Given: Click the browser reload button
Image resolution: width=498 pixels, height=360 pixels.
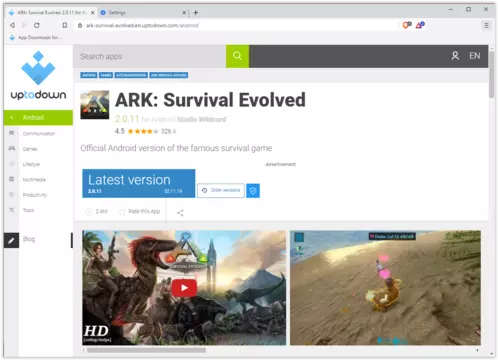Looking at the screenshot, I should (x=37, y=25).
